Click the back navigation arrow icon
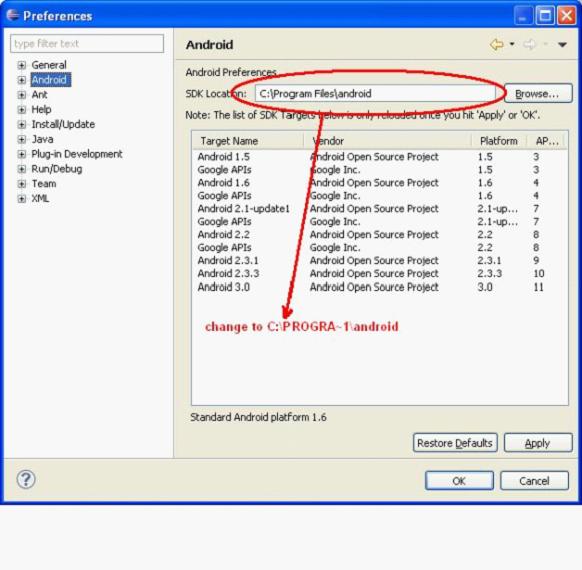 click(497, 45)
